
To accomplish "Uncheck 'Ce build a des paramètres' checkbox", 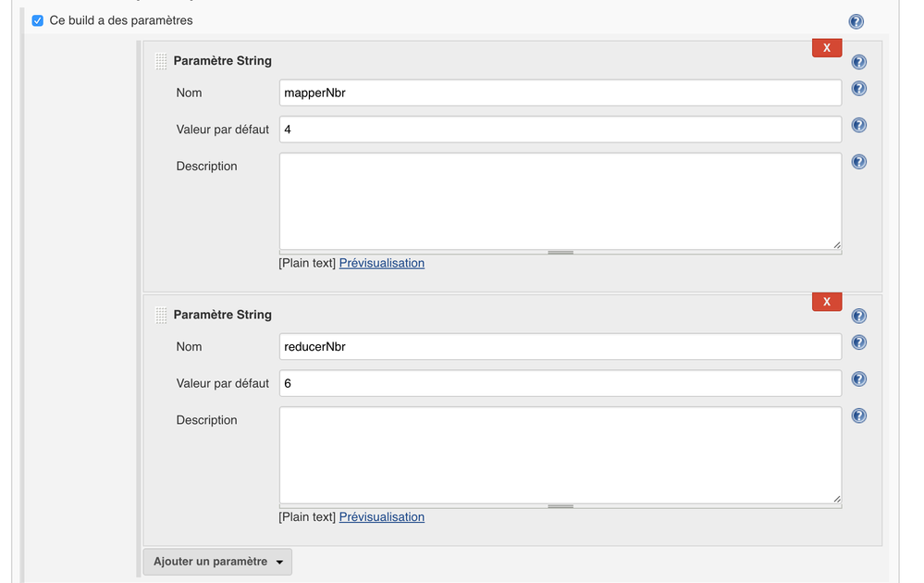I will [38, 20].
